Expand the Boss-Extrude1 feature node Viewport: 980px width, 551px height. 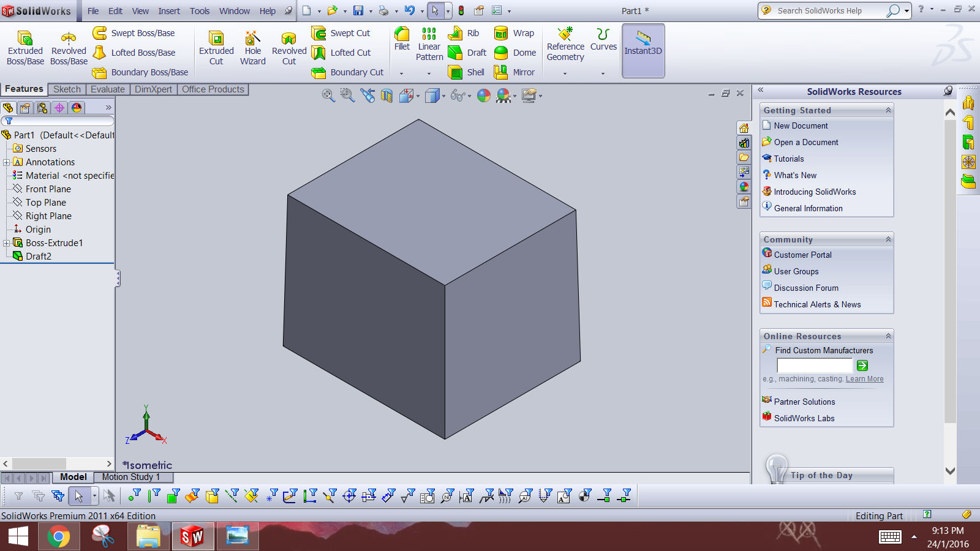pyautogui.click(x=6, y=242)
